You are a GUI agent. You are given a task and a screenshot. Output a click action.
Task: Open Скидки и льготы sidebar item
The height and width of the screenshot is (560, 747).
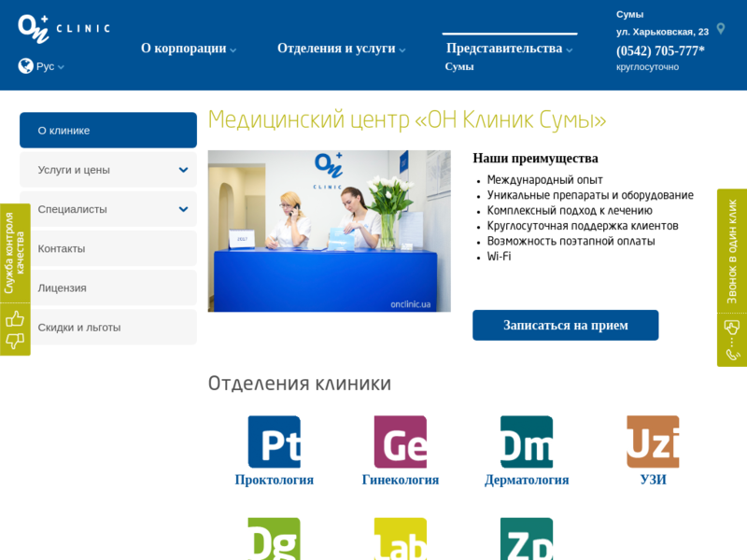pyautogui.click(x=108, y=328)
